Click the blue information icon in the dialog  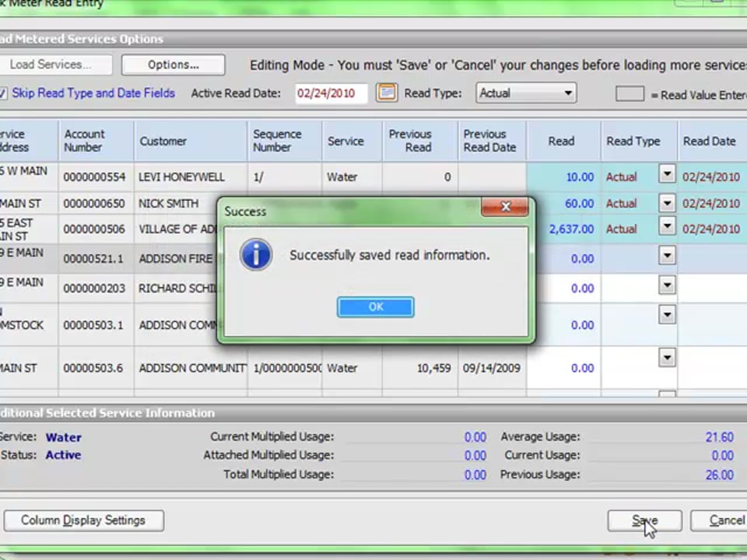[x=256, y=255]
